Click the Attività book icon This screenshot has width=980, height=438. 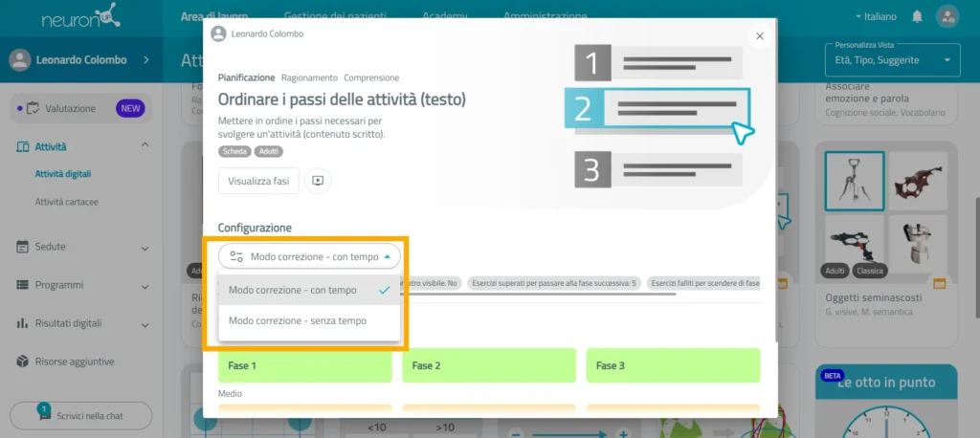(23, 147)
